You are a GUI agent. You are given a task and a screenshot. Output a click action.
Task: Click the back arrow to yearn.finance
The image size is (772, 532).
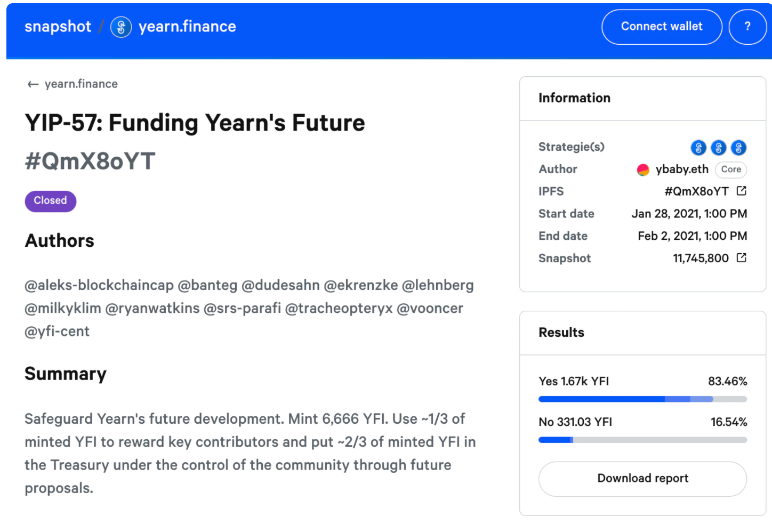(x=33, y=84)
